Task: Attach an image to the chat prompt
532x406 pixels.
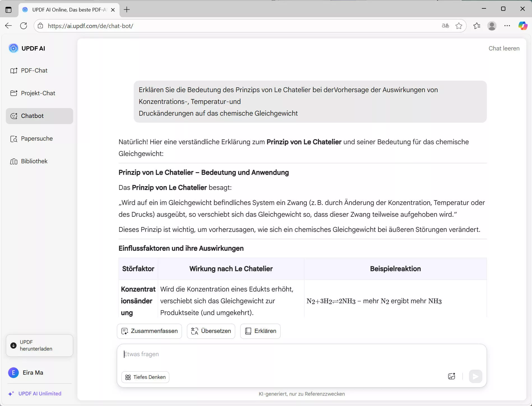Action: [452, 376]
